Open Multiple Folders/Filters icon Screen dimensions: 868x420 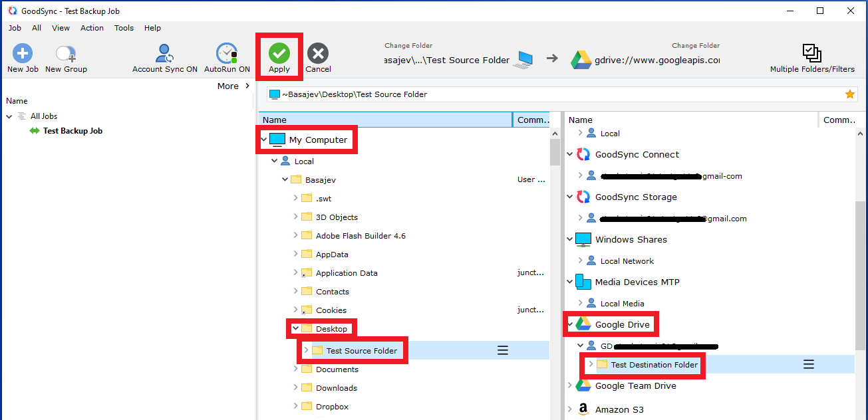click(811, 54)
